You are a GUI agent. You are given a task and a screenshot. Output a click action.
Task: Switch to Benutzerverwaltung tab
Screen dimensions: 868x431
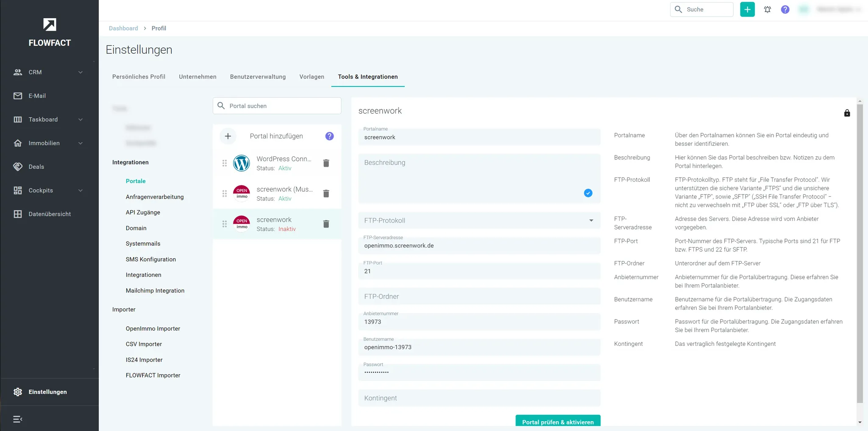tap(258, 77)
